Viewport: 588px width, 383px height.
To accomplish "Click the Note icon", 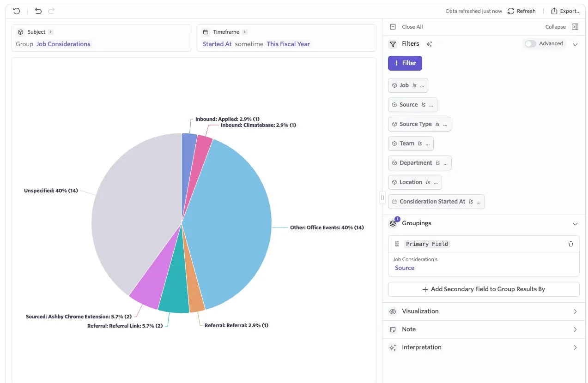I will click(393, 329).
